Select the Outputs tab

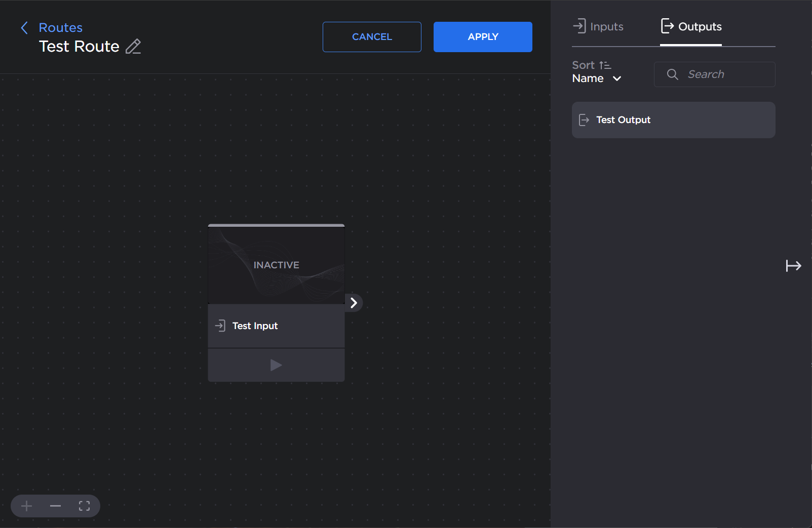[691, 26]
